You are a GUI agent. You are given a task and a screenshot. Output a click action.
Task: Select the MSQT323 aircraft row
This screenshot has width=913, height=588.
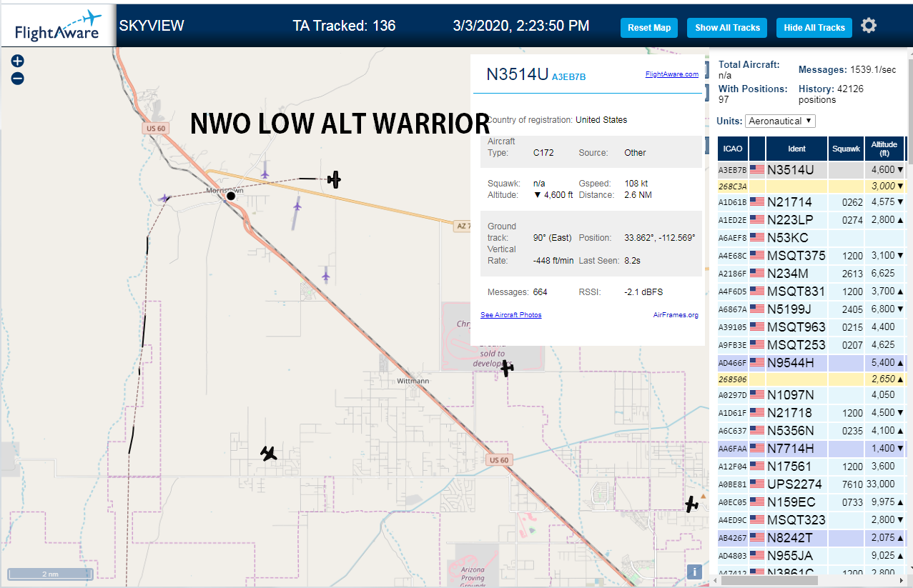coord(811,520)
